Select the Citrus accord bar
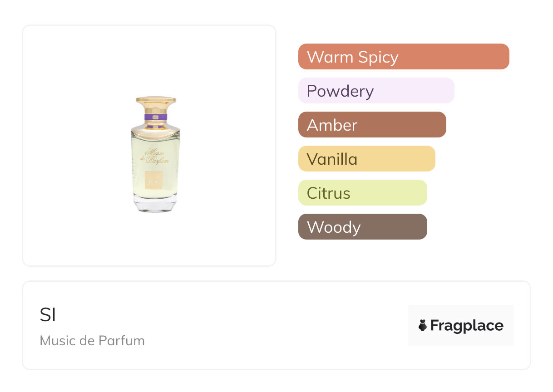The height and width of the screenshot is (392, 553). pyautogui.click(x=362, y=193)
